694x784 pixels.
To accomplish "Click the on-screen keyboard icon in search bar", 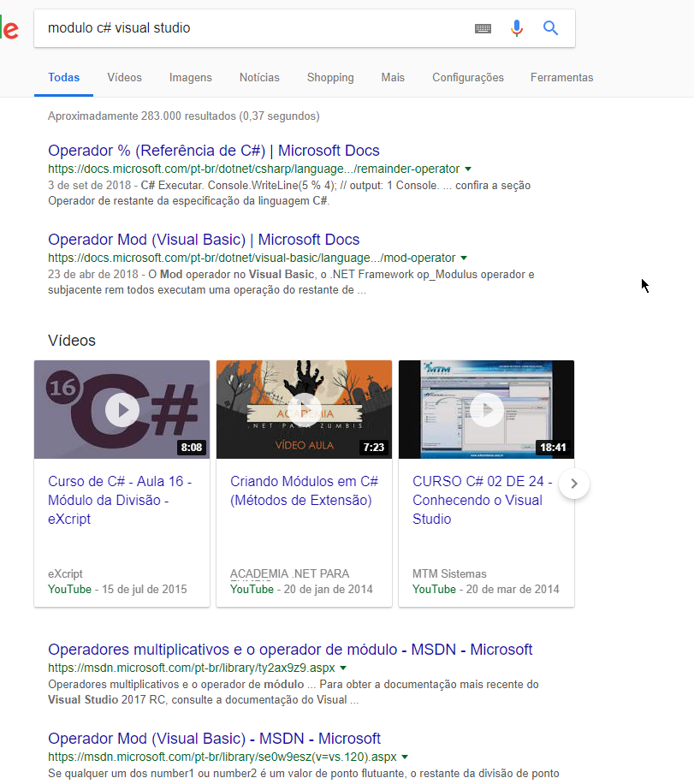I will pos(483,28).
